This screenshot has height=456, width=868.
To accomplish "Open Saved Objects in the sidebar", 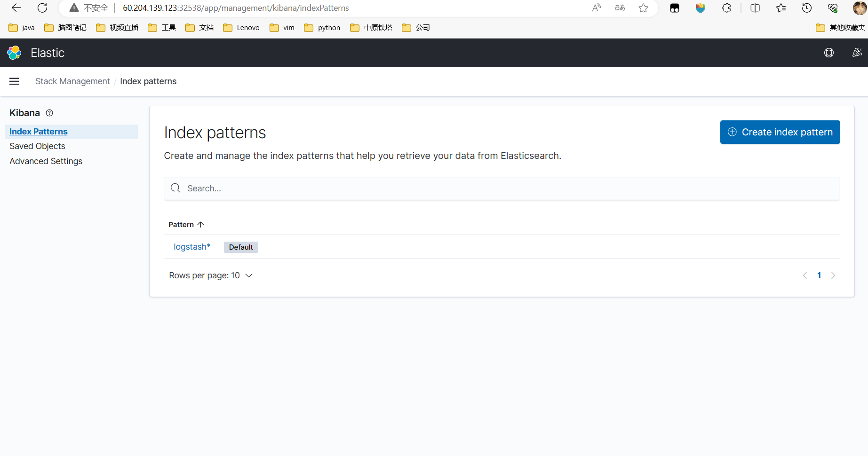I will pyautogui.click(x=37, y=146).
